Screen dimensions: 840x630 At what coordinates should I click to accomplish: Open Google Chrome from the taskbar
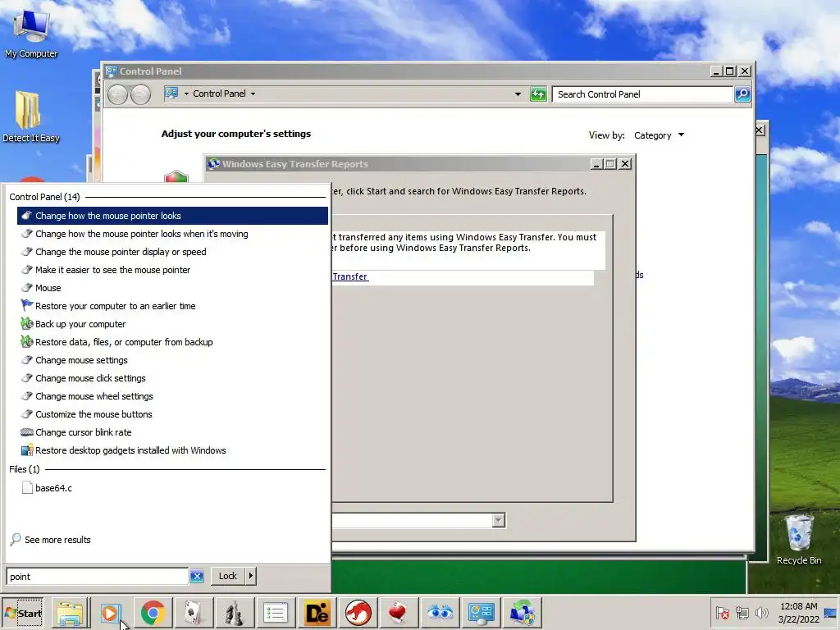153,613
